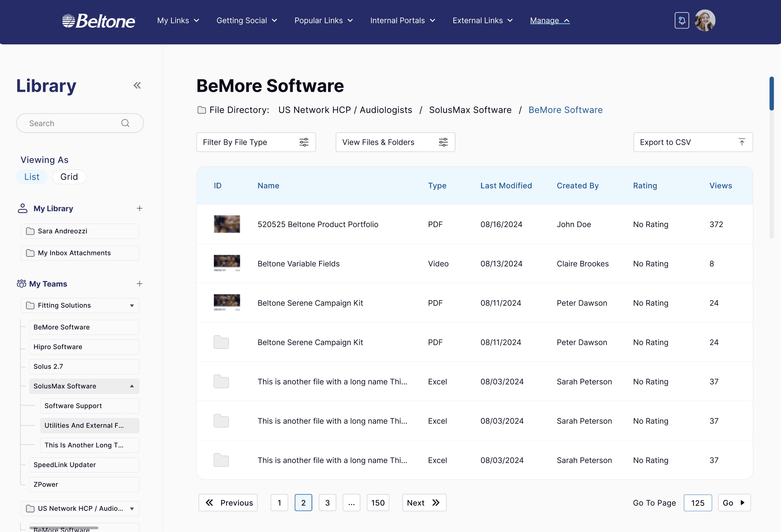Collapse the Library sidebar with double chevron
781x532 pixels.
click(137, 85)
